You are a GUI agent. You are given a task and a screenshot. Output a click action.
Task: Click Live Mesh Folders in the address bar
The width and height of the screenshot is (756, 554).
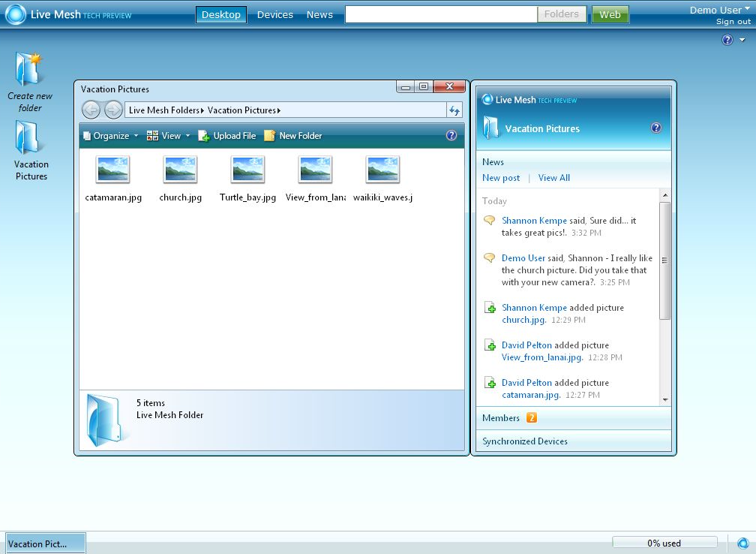pos(164,110)
